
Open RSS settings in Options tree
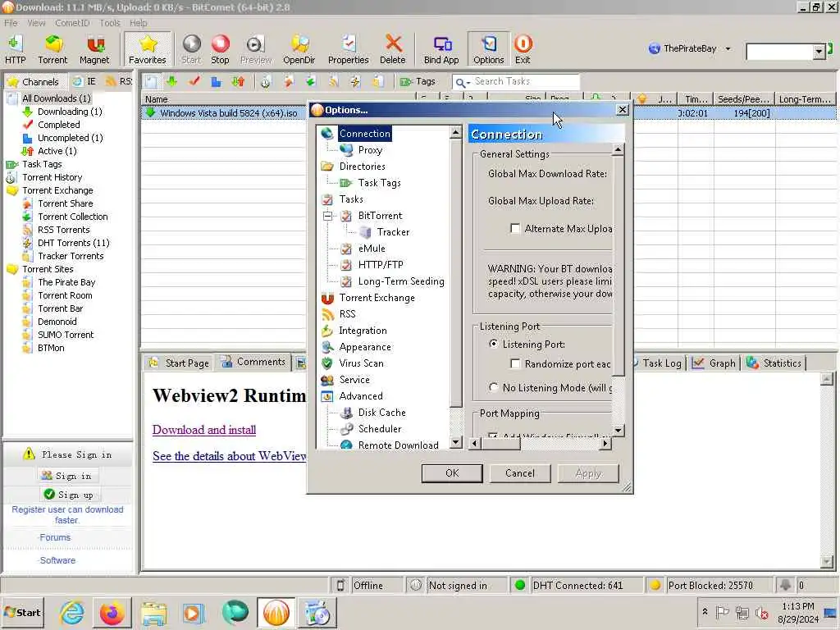click(x=347, y=314)
